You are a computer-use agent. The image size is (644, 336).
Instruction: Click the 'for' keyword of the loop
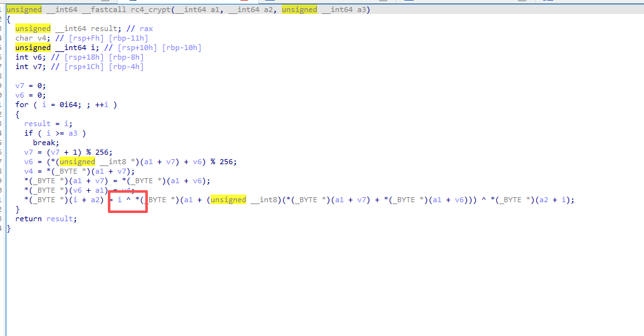[22, 105]
